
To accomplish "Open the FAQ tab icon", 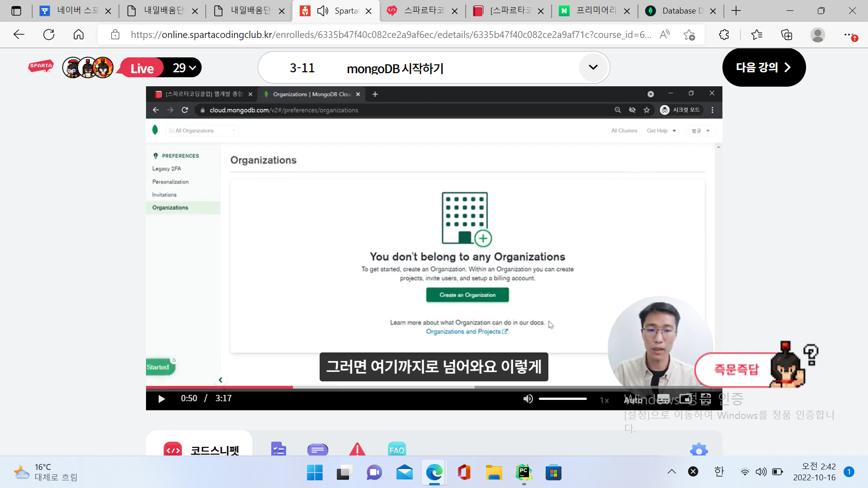I will tap(397, 449).
